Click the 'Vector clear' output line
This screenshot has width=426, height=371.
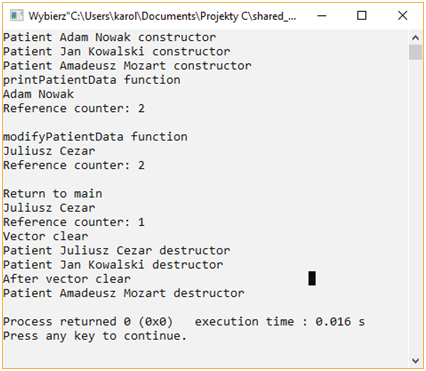click(x=46, y=236)
